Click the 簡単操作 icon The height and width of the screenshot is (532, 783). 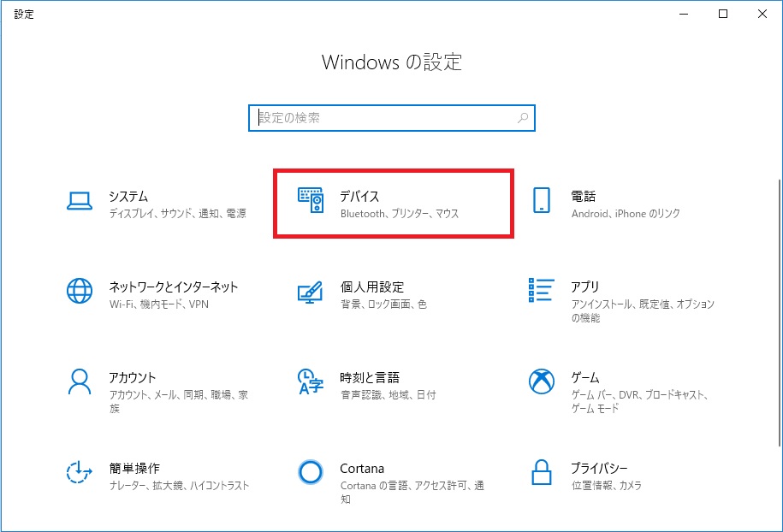[80, 472]
